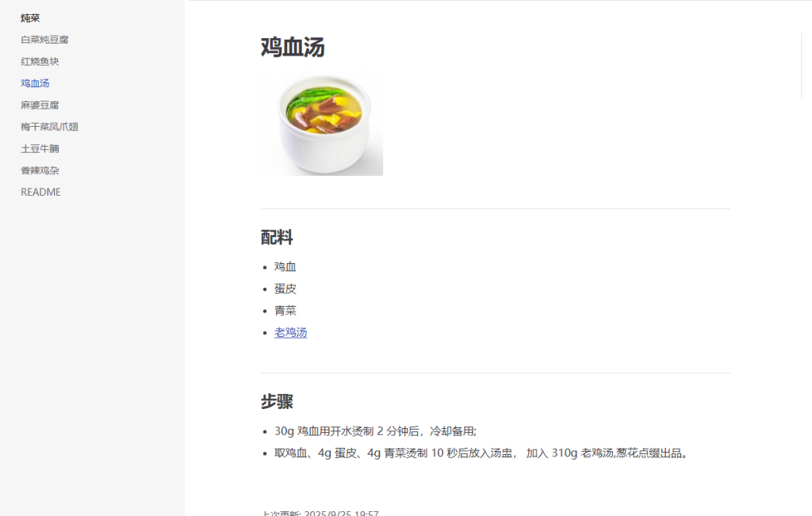Click the vertical scrollbar at right edge
Screen dimensions: 812x516
point(802,65)
